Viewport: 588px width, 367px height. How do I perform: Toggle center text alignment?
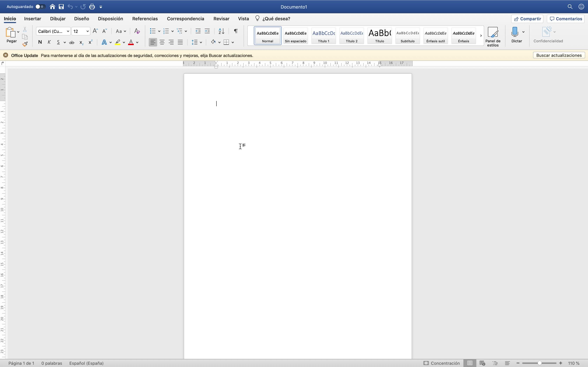(162, 42)
